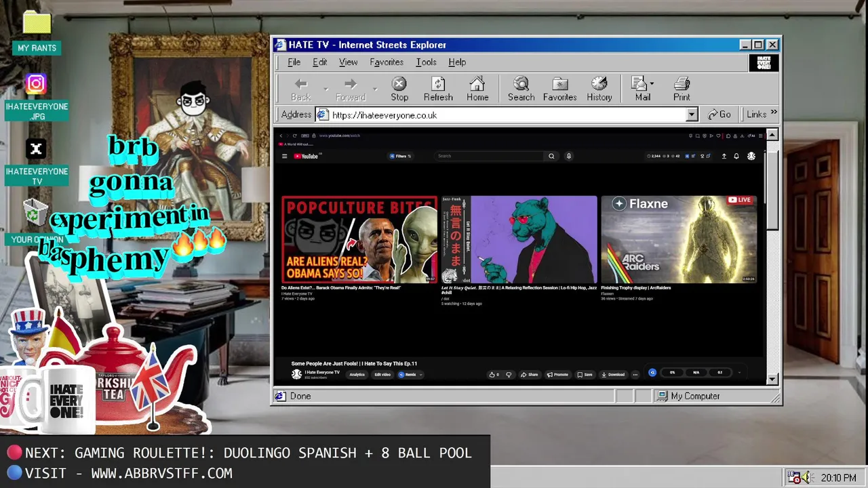The image size is (868, 488).
Task: Dislike the video with thumbs down
Action: pyautogui.click(x=509, y=374)
